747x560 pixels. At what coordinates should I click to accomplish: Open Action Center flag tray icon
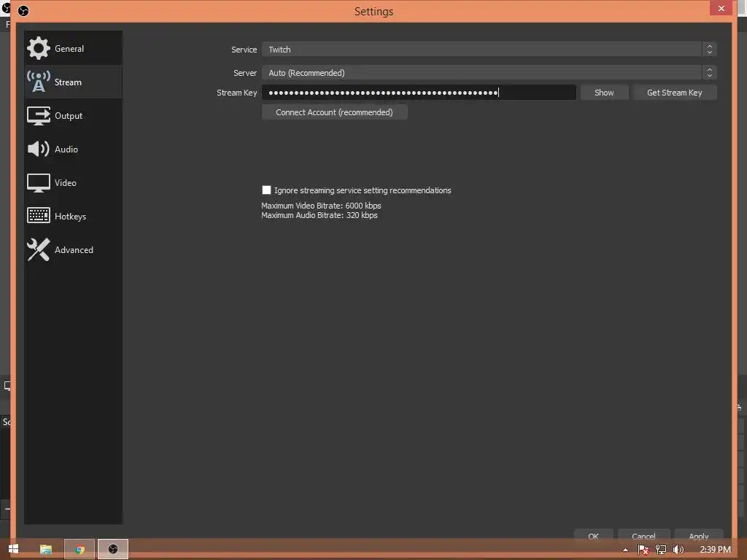643,550
